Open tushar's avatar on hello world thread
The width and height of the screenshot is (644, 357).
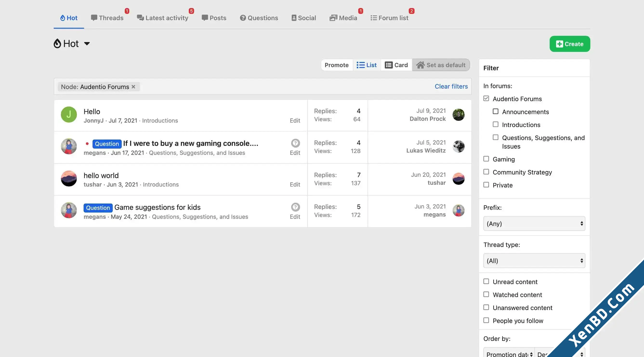tap(69, 178)
